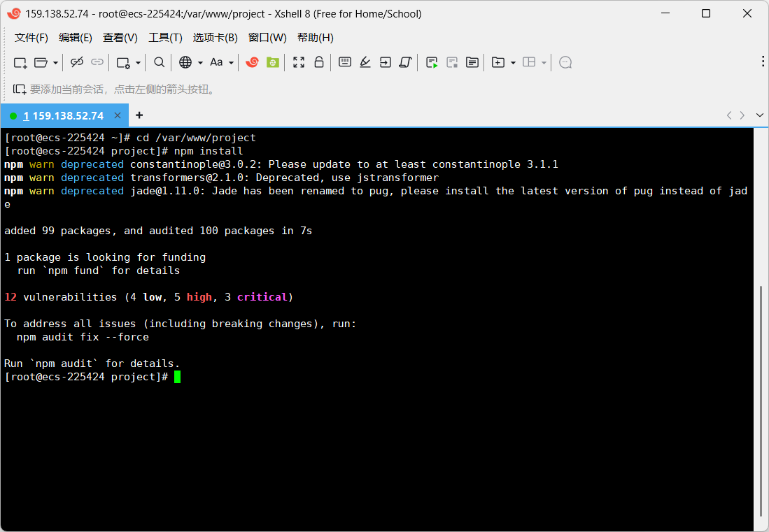The height and width of the screenshot is (532, 769).
Task: Click the Find magnifier icon
Action: pos(159,62)
